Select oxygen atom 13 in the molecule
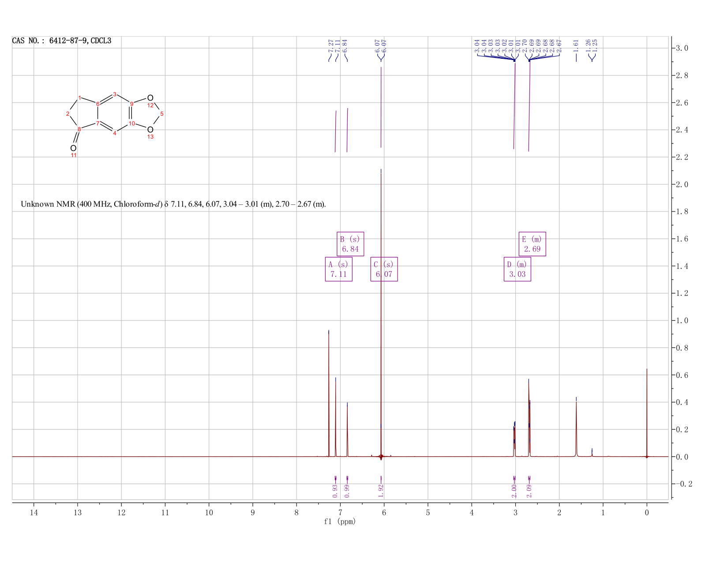The image size is (728, 563). (x=150, y=130)
